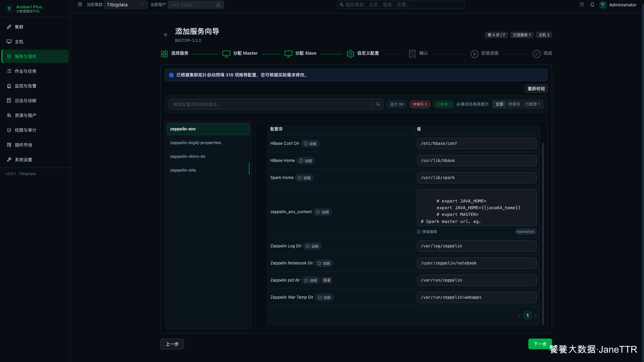The height and width of the screenshot is (362, 644).
Task: Select page 1 in pagination
Action: [528, 316]
